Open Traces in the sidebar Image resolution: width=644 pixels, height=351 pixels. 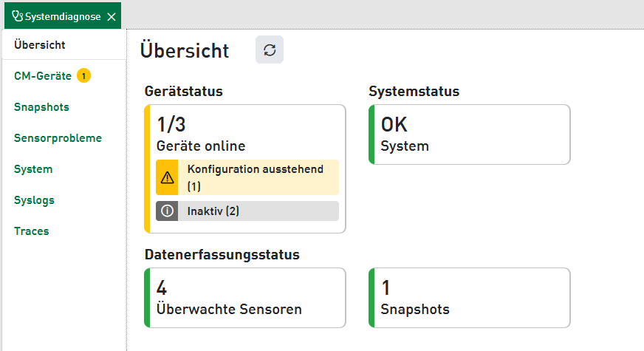[x=32, y=231]
